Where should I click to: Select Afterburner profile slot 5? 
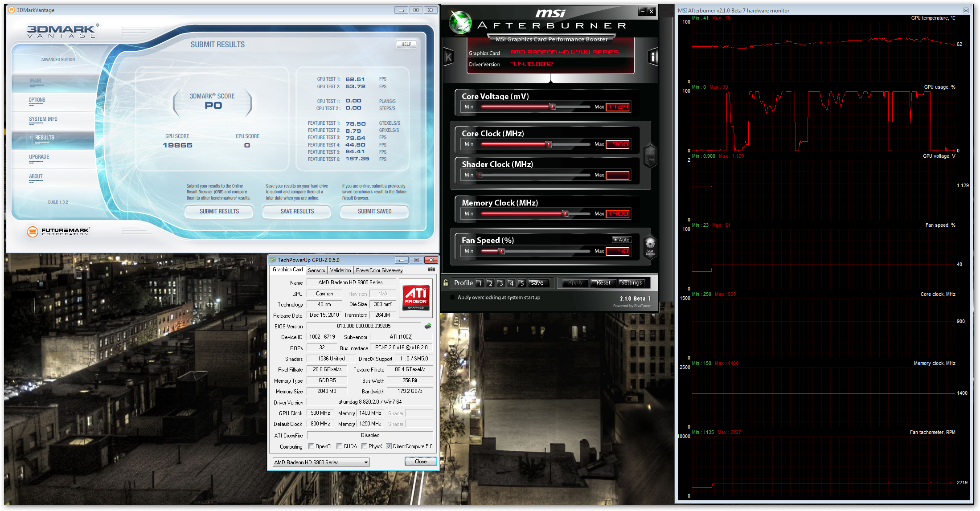pos(522,283)
